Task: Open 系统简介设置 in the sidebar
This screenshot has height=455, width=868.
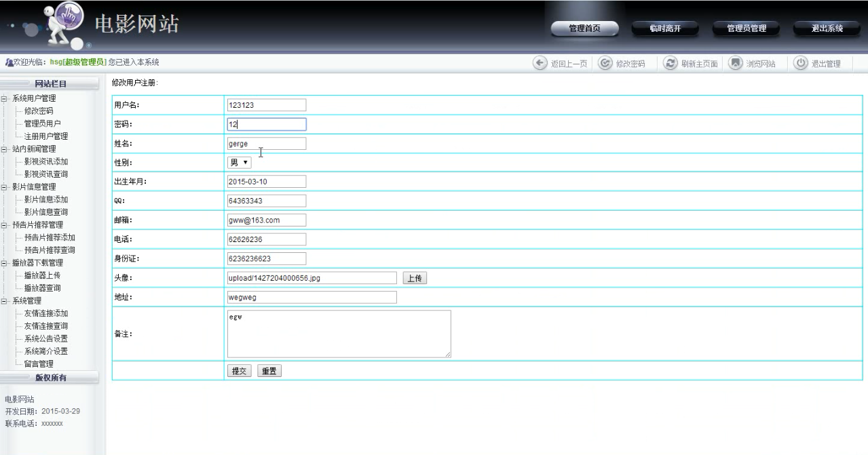Action: coord(46,351)
